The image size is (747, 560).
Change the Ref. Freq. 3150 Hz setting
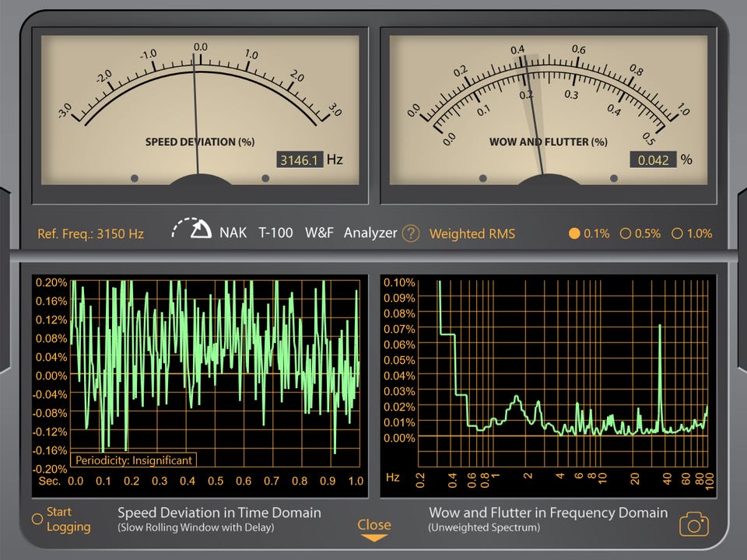[x=91, y=233]
